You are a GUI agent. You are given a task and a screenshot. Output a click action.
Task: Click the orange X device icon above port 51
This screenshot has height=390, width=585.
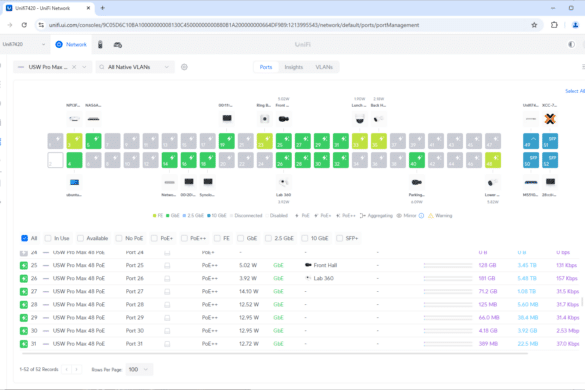[550, 119]
